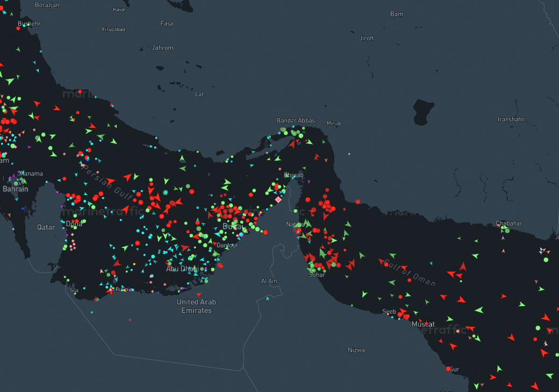Click the Fasa city label

pyautogui.click(x=167, y=24)
